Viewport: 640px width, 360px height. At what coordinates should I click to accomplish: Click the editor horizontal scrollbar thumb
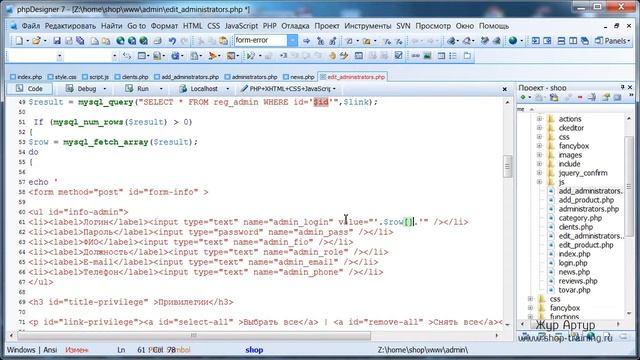pos(194,336)
